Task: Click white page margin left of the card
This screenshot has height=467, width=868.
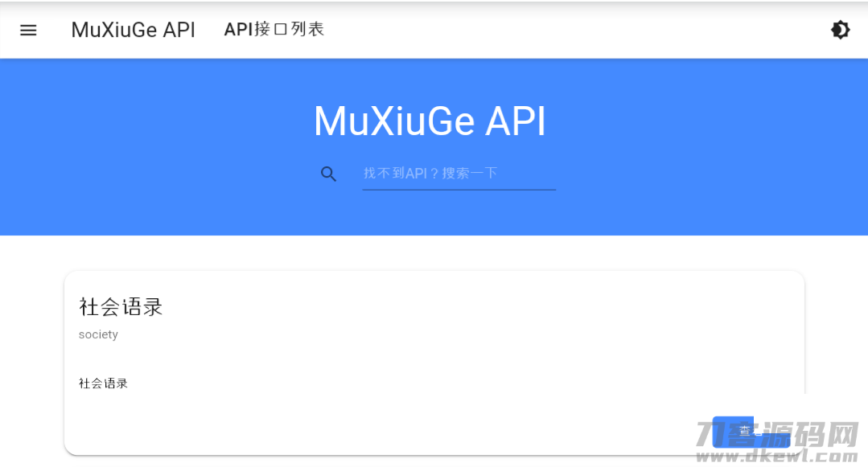Action: click(32, 362)
